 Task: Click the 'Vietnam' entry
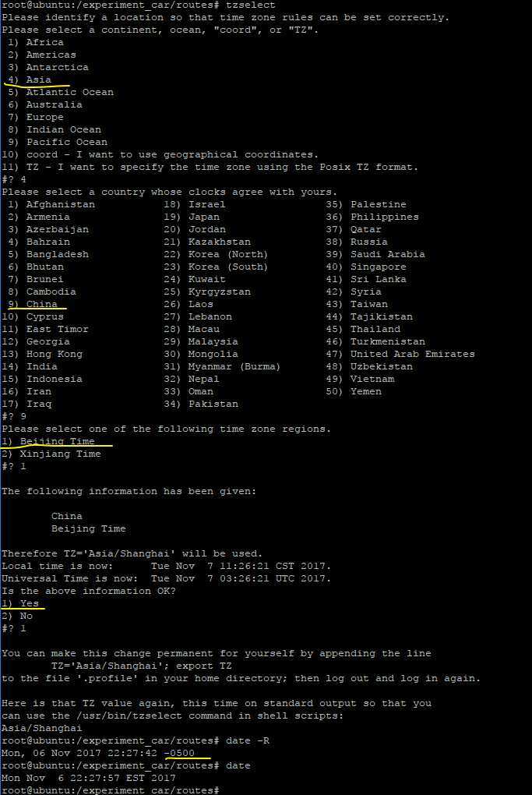click(372, 380)
